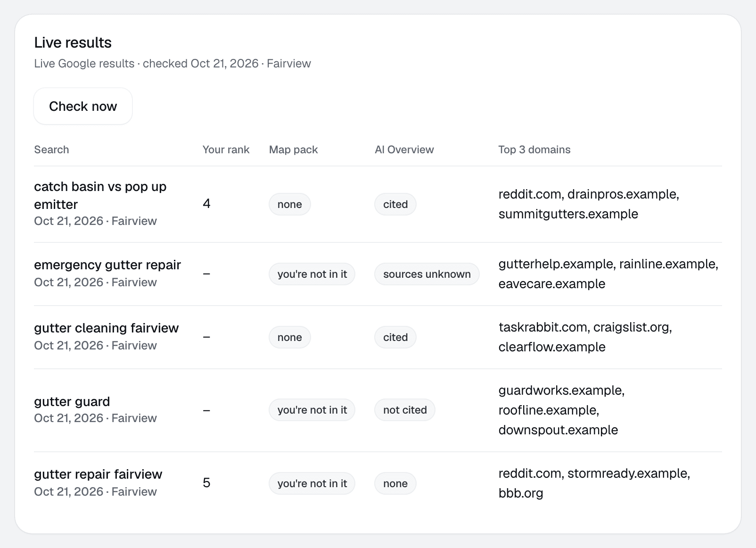Click Map pack 'none' badge for gutter cleaning fairview

[x=289, y=337]
